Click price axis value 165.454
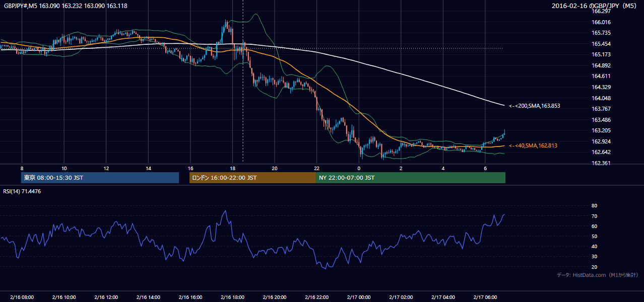 pos(601,44)
